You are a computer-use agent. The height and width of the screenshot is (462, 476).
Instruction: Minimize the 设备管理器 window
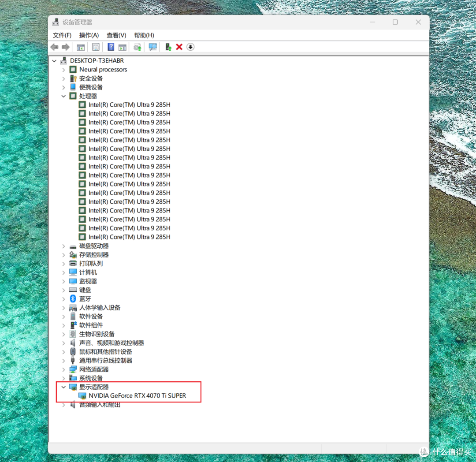click(x=373, y=22)
